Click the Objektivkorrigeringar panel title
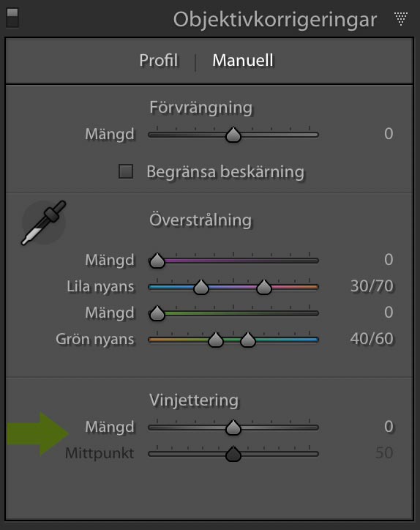 (x=274, y=20)
